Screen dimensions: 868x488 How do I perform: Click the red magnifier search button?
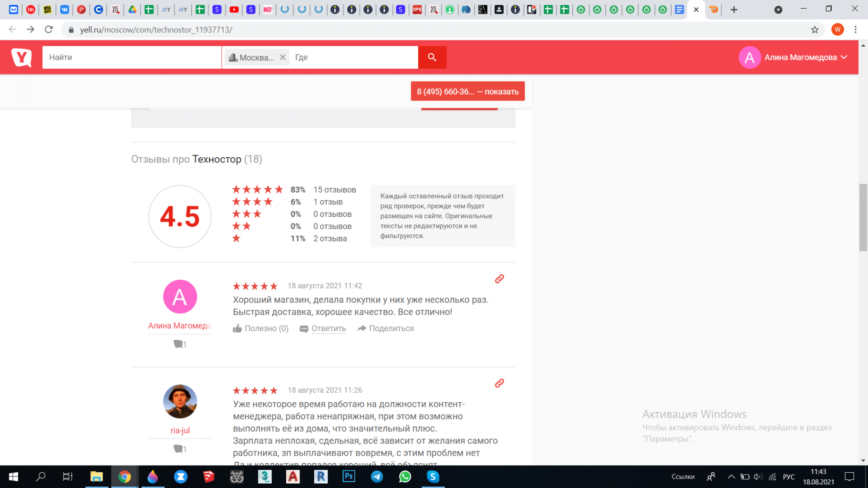(x=432, y=57)
